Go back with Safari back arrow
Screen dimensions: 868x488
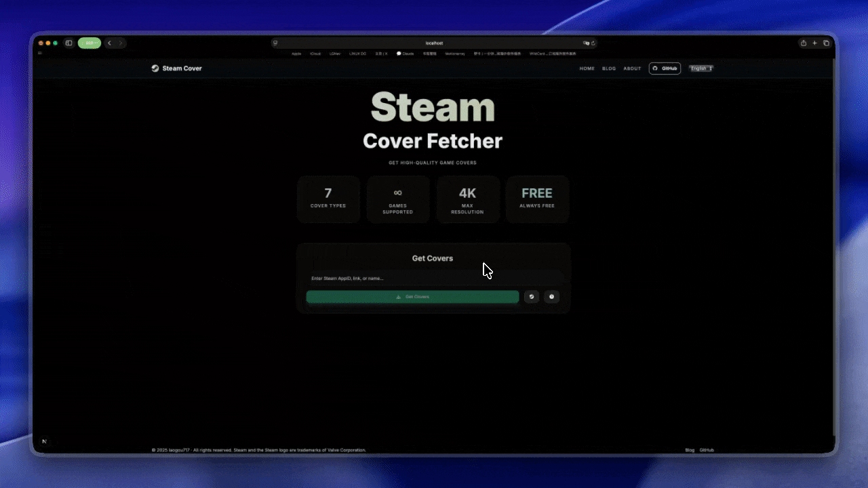pyautogui.click(x=109, y=43)
